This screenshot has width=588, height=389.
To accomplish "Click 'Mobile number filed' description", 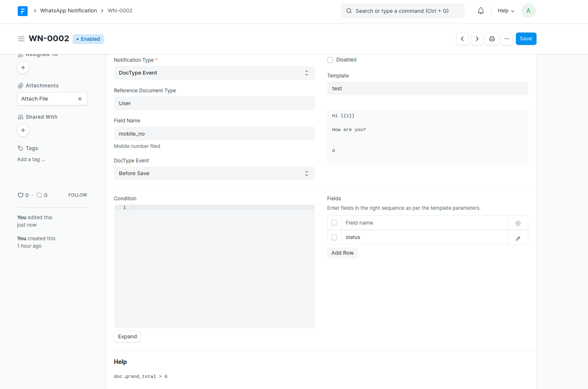I will [137, 146].
